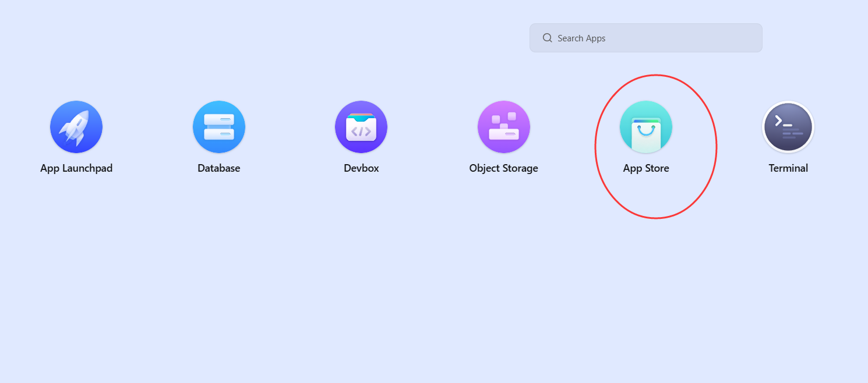The height and width of the screenshot is (383, 868).
Task: Click the 'Database' text label
Action: coord(219,168)
